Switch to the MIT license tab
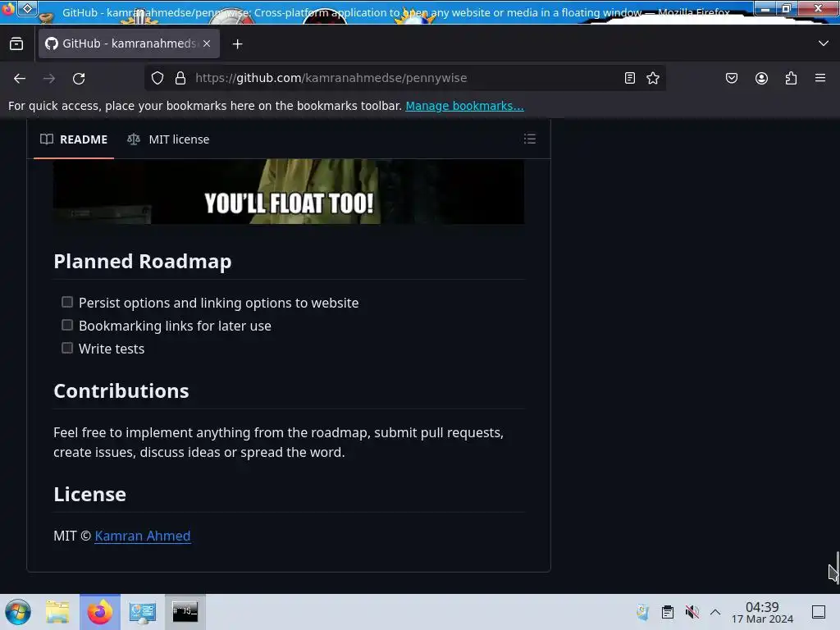This screenshot has width=840, height=630. [168, 139]
